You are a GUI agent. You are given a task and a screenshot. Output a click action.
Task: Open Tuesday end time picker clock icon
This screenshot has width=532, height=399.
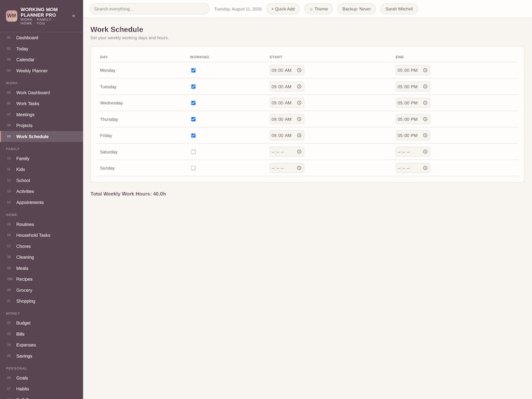[425, 86]
